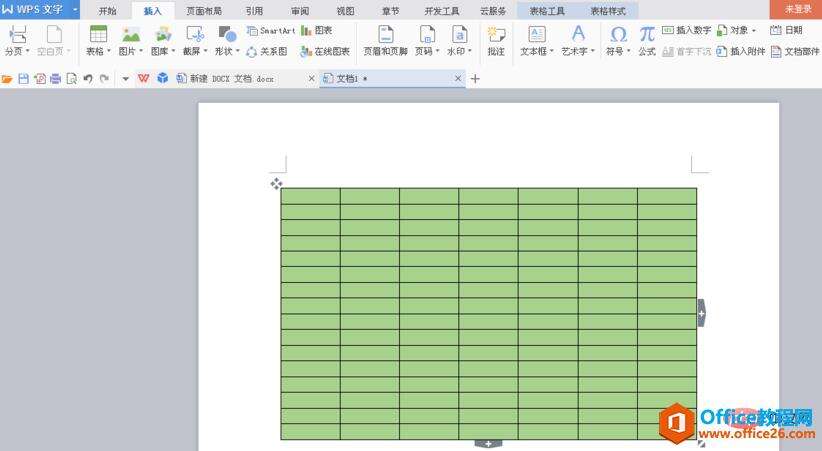Click the WordArt (艺术字) icon
The image size is (822, 451).
tap(578, 34)
